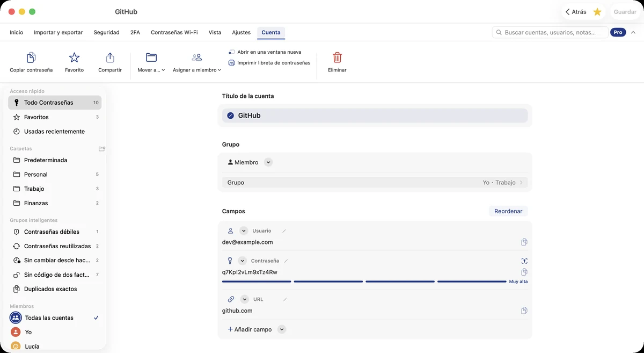The height and width of the screenshot is (353, 644).
Task: Click the Pro badge
Action: pos(618,32)
